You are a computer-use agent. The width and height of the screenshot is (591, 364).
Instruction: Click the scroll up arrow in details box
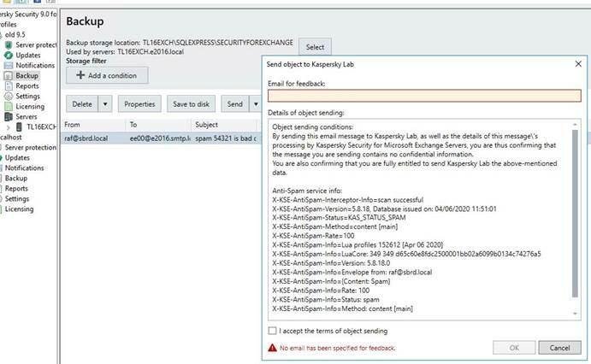[x=575, y=125]
